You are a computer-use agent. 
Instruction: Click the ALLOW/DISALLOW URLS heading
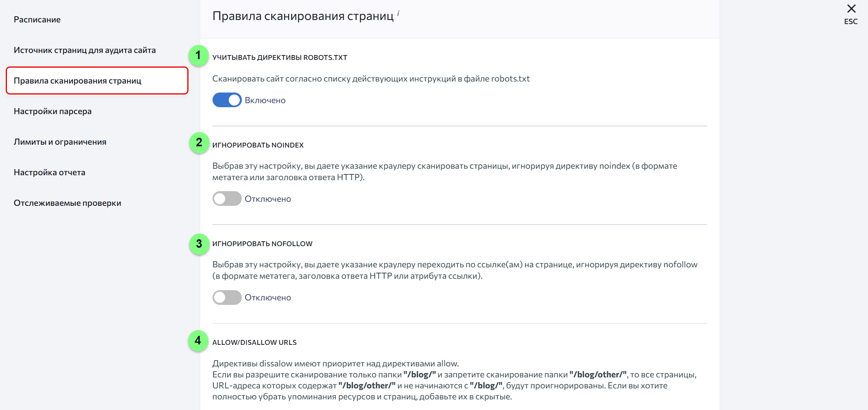[254, 342]
